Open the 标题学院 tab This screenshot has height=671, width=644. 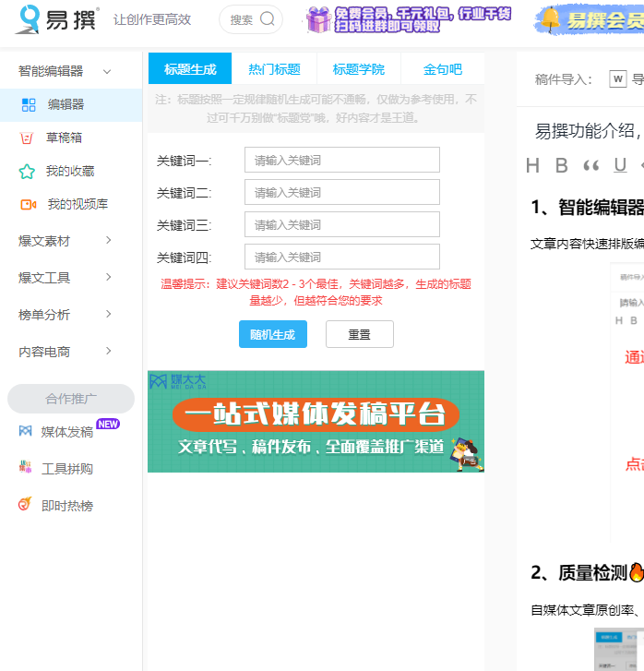point(359,68)
